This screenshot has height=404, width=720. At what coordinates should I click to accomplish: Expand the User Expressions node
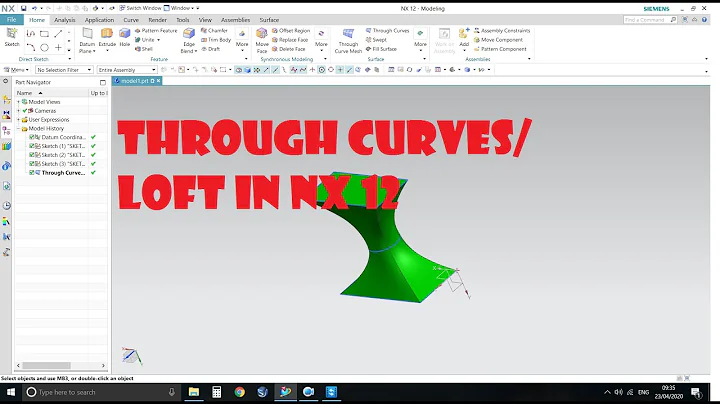tap(18, 119)
